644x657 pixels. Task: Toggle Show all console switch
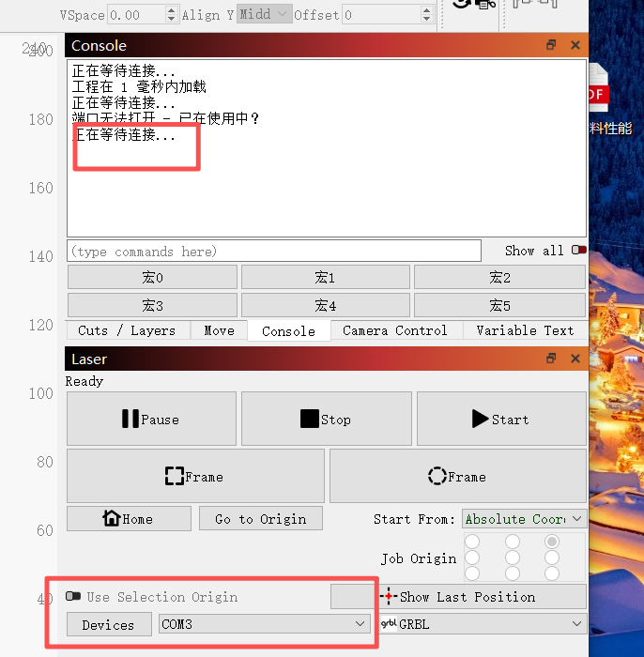(x=578, y=251)
